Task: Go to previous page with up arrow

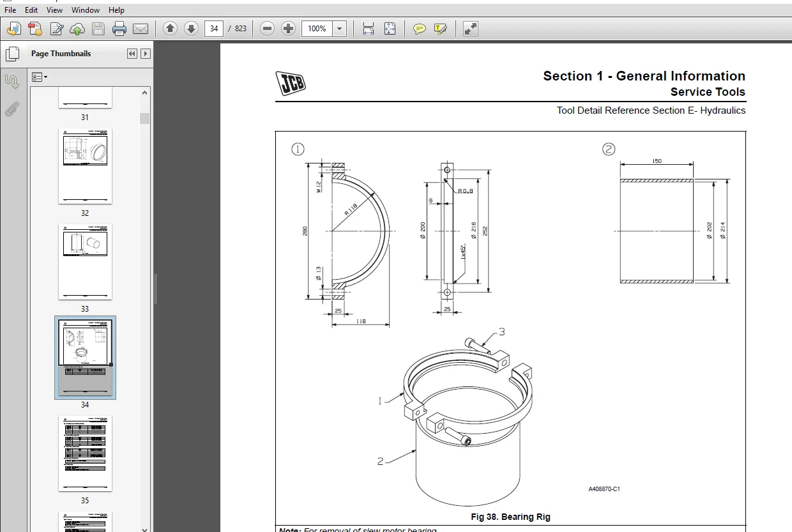Action: pos(170,29)
